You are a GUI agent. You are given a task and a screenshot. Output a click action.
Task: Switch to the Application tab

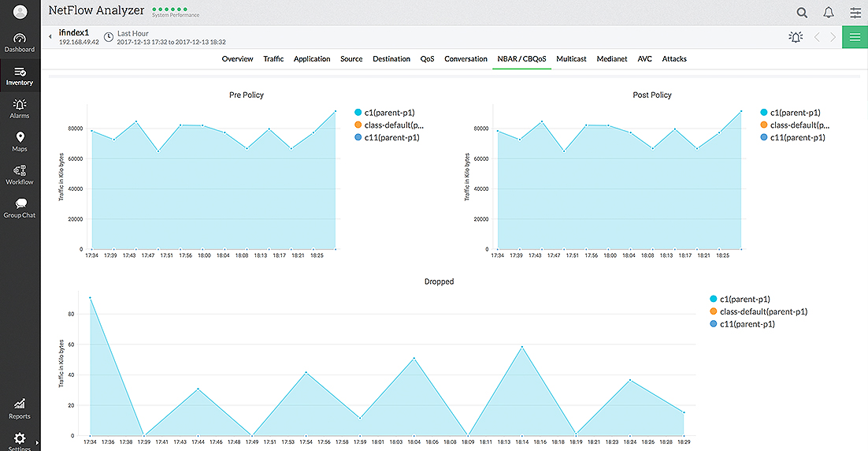pos(312,58)
